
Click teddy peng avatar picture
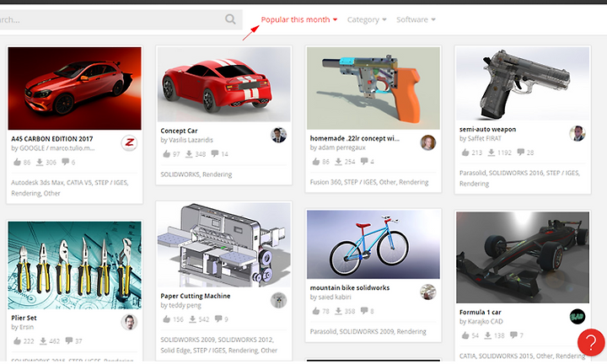(x=278, y=300)
